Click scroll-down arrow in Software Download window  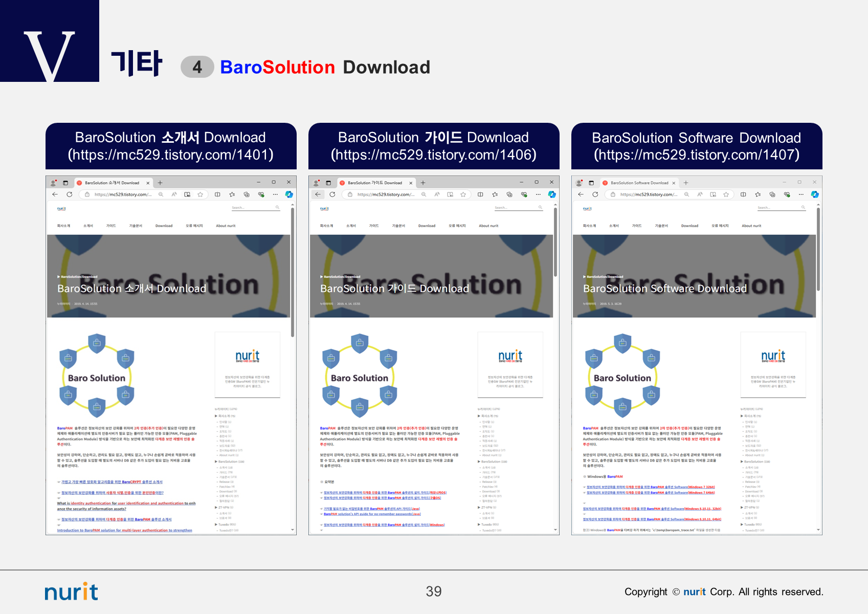coord(818,530)
